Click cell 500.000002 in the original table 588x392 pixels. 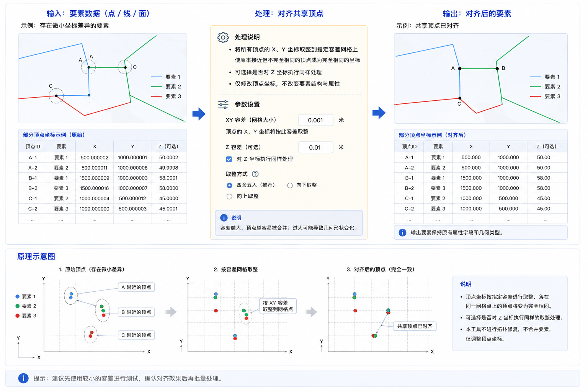tap(95, 157)
